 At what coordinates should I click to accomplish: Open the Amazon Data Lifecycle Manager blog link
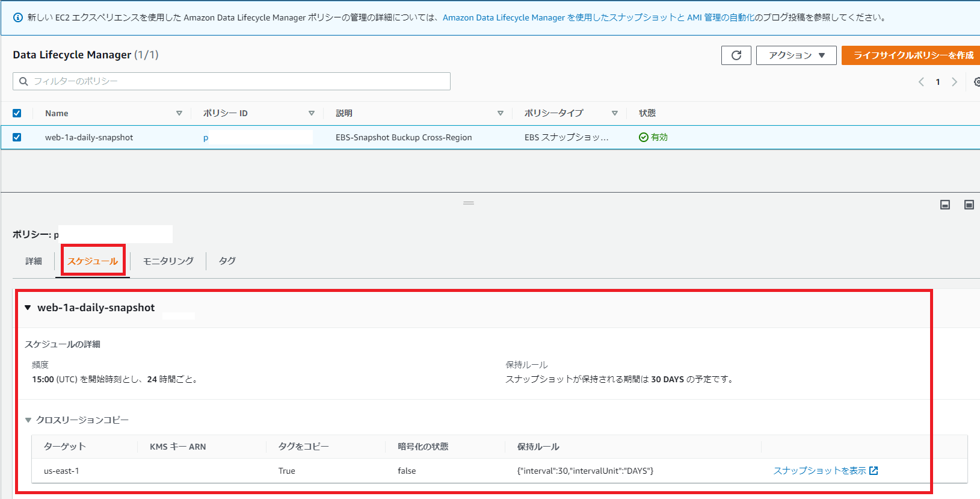click(x=599, y=17)
